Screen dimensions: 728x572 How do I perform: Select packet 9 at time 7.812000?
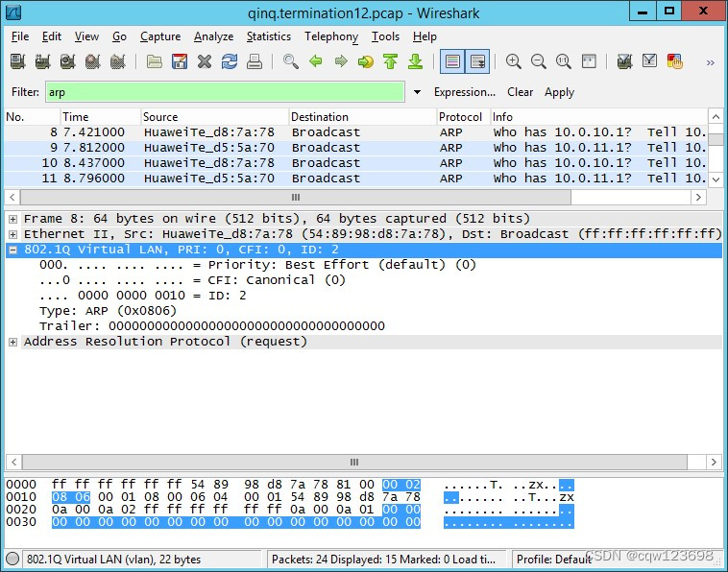(x=355, y=148)
